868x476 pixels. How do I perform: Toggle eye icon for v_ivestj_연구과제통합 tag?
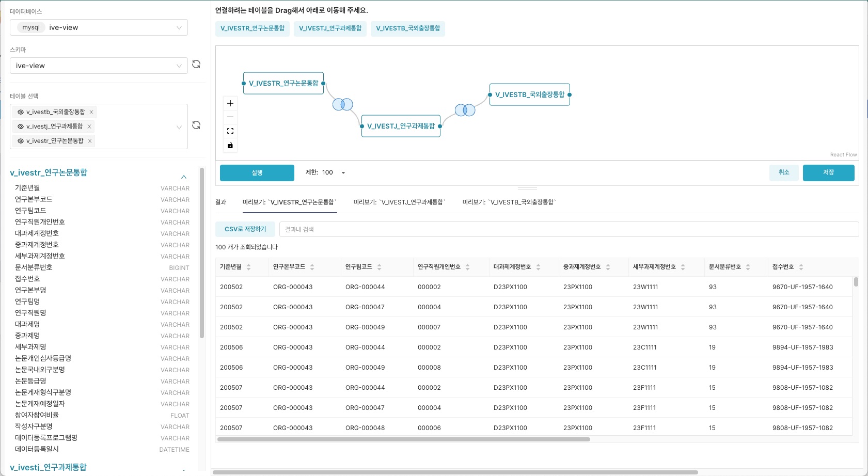21,126
